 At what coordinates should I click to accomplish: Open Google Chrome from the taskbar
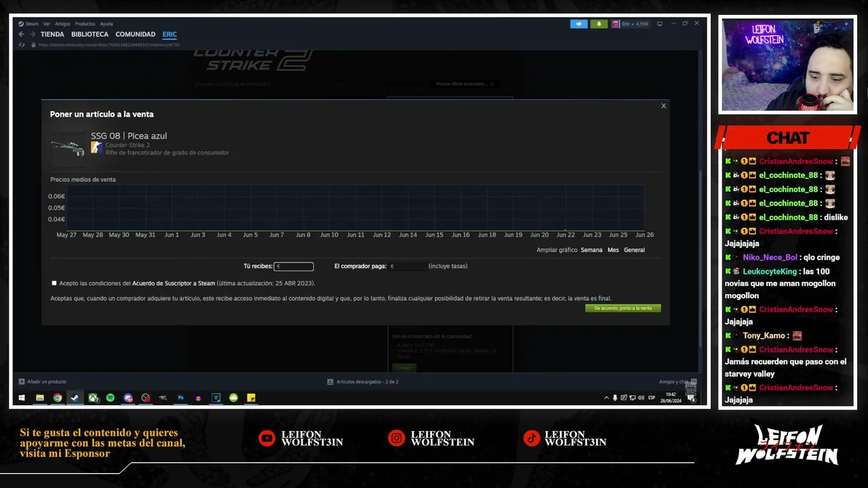58,398
